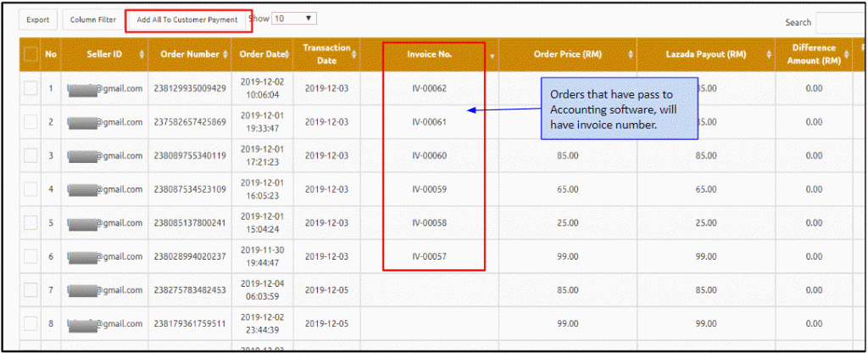
Task: Open the Show entries dropdown
Action: [294, 19]
